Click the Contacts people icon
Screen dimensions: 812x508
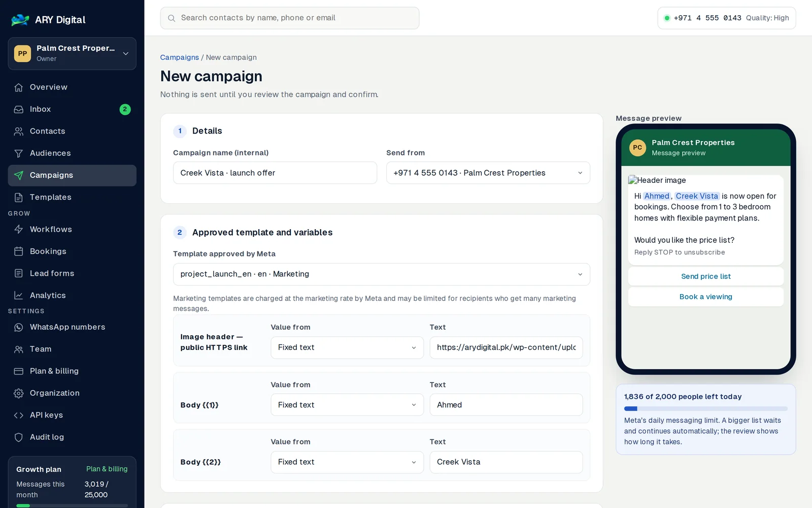tap(19, 131)
